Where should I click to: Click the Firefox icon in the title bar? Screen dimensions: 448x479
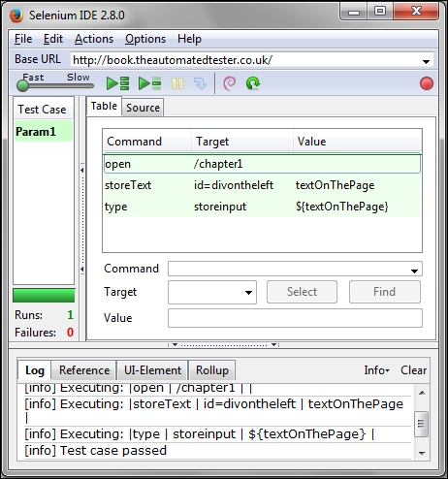coord(16,16)
